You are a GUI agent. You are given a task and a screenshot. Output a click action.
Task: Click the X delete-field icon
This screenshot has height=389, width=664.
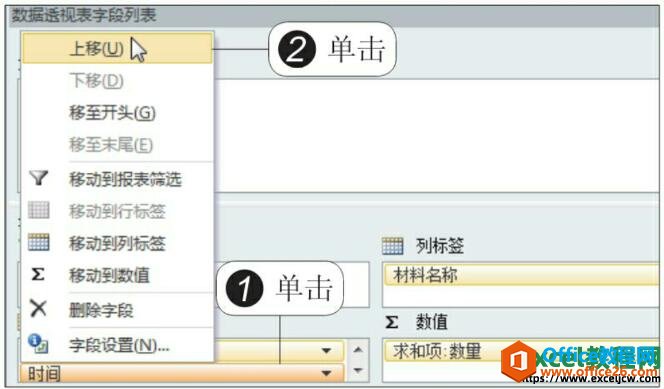(38, 309)
